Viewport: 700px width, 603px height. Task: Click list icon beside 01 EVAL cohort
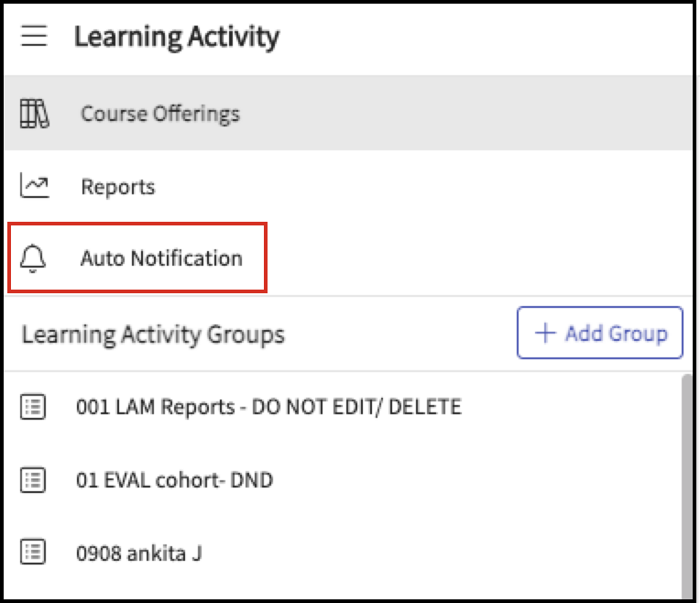(33, 479)
